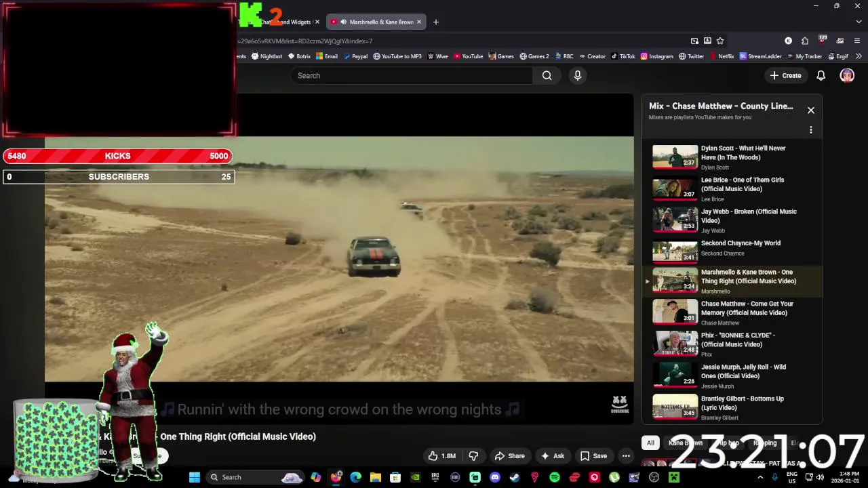868x488 pixels.
Task: Open the Nightbot bookmark
Action: point(267,56)
